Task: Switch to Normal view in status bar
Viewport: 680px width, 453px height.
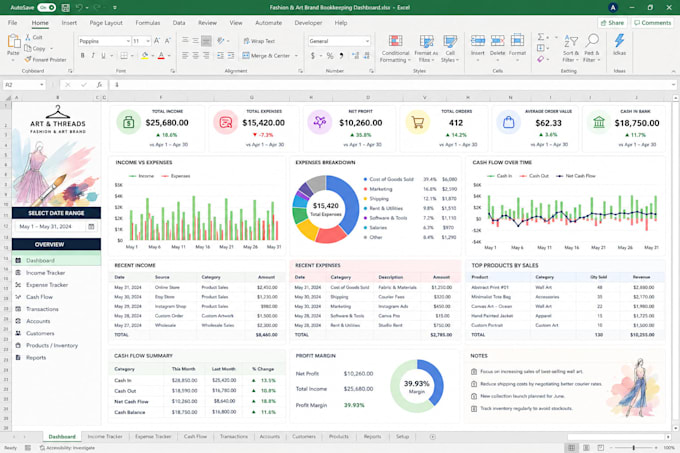Action: (572, 447)
